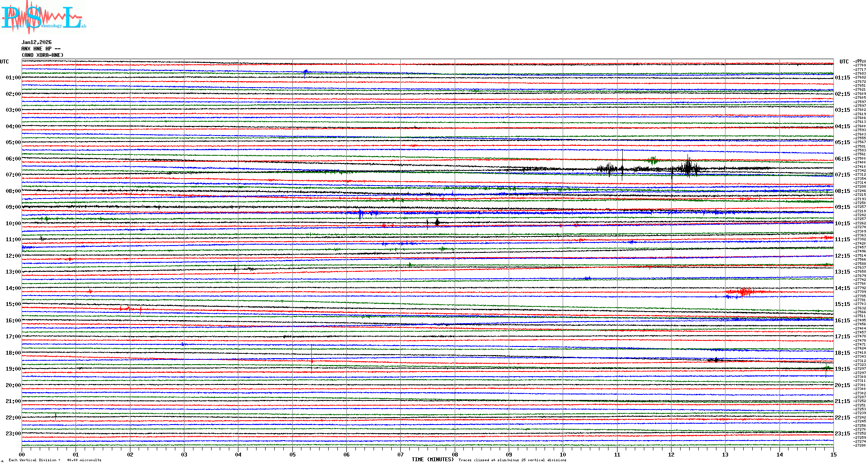Screen dimensions: 868x466
Task: Click minute 12 on the bottom time axis
Action: pos(671,454)
